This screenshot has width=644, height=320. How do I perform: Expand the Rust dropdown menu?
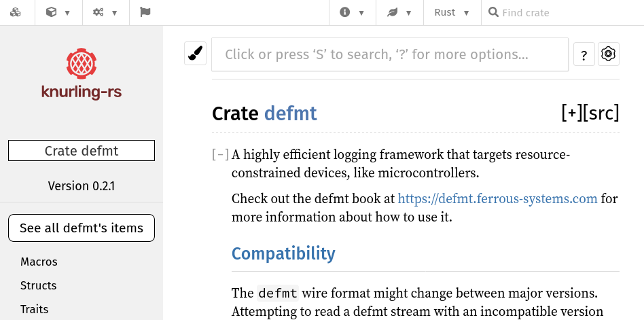[x=452, y=12]
